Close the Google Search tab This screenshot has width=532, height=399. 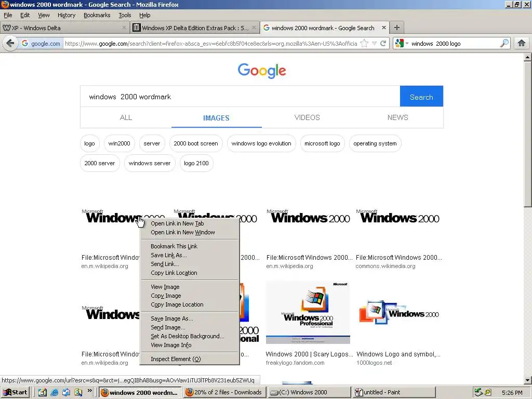click(384, 28)
